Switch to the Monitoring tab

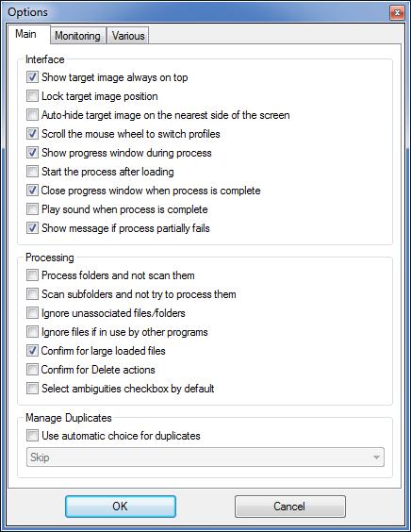[78, 36]
